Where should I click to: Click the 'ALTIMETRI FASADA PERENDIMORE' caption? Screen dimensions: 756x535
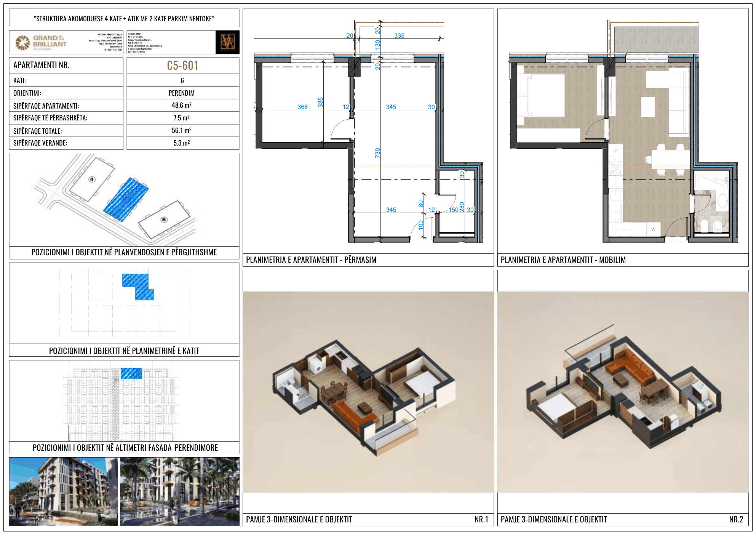click(x=167, y=448)
